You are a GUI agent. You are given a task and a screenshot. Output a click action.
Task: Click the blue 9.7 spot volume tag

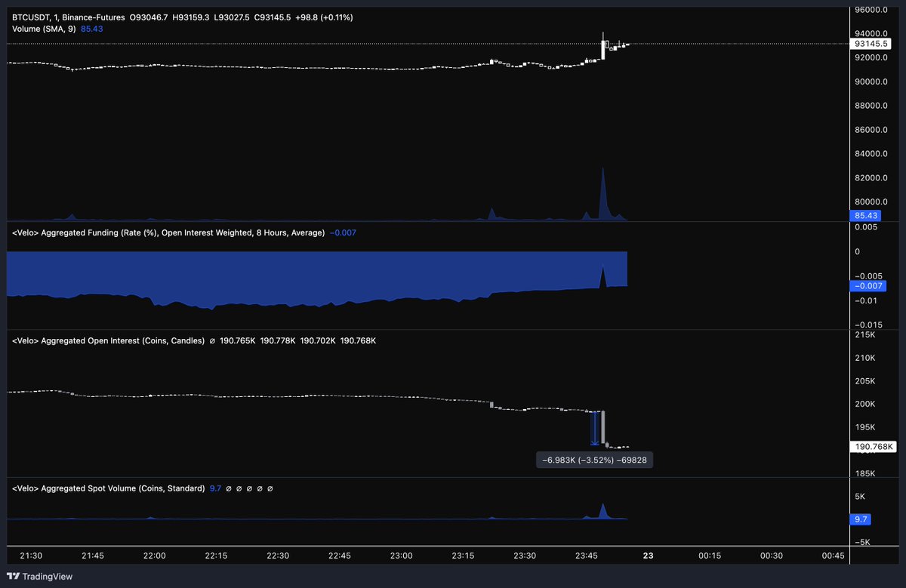(859, 519)
